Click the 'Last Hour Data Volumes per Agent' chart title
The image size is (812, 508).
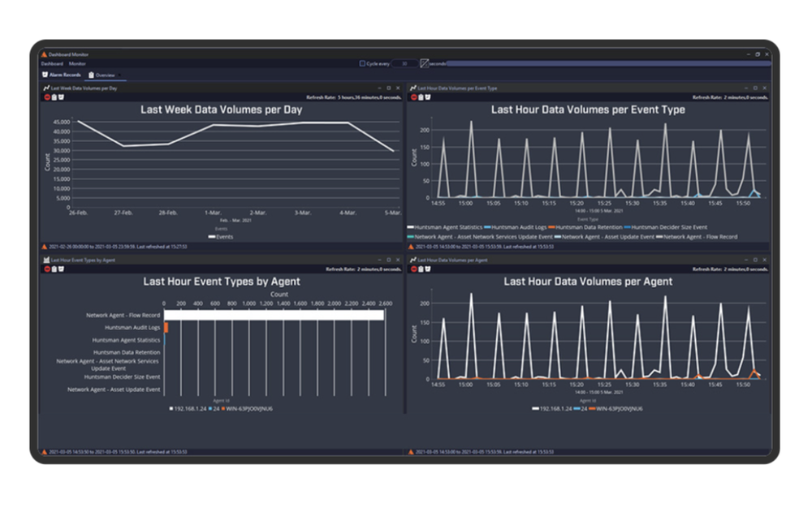(588, 282)
